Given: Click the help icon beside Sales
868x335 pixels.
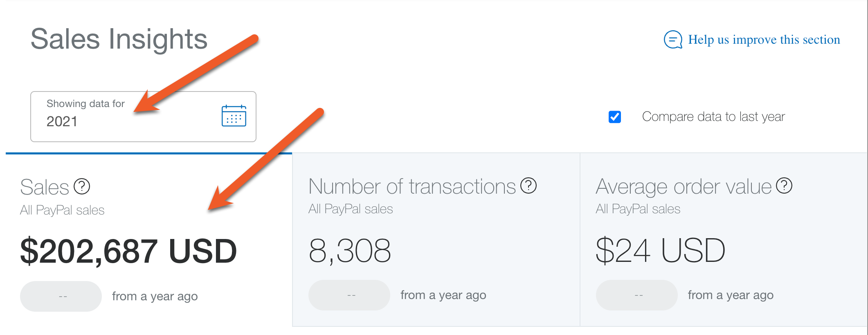Looking at the screenshot, I should (82, 186).
